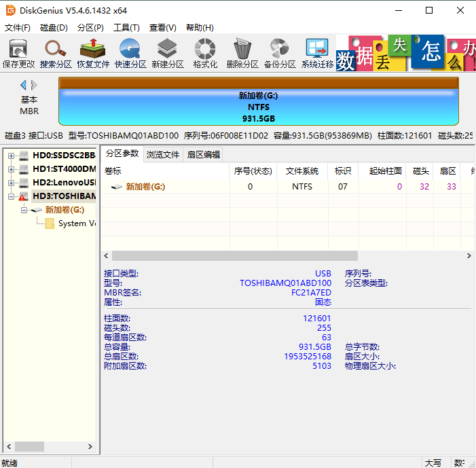This screenshot has height=468, width=476.
Task: Select 新加卷(G:) in the disk tree
Action: (x=65, y=210)
